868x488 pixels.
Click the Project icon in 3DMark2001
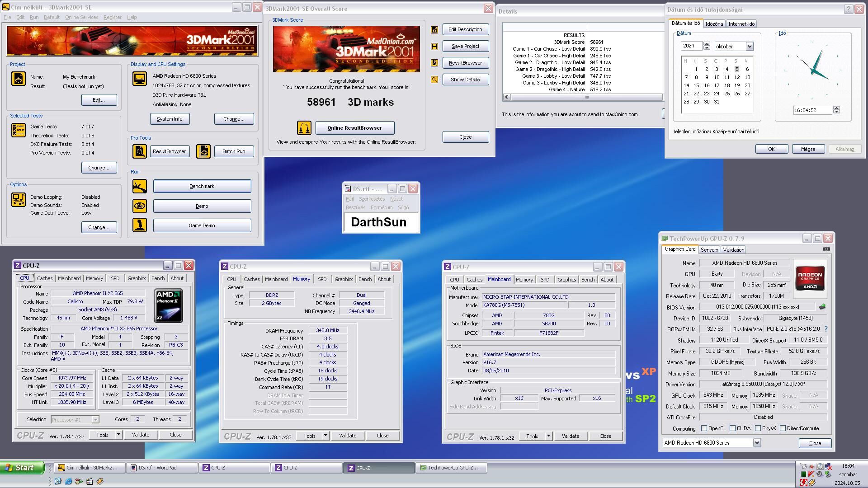[19, 79]
